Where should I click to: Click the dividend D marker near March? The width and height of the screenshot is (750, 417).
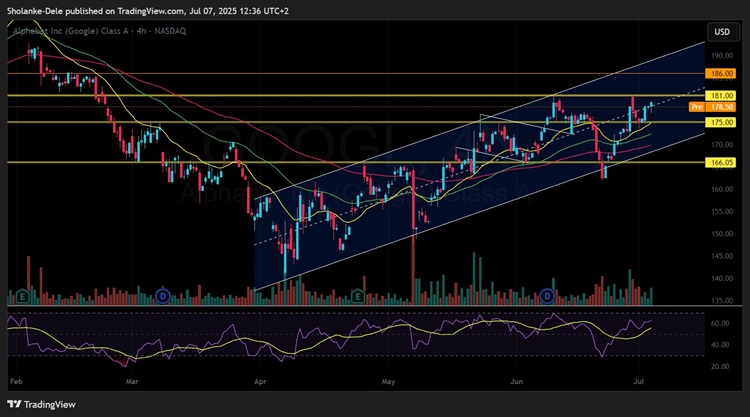163,296
